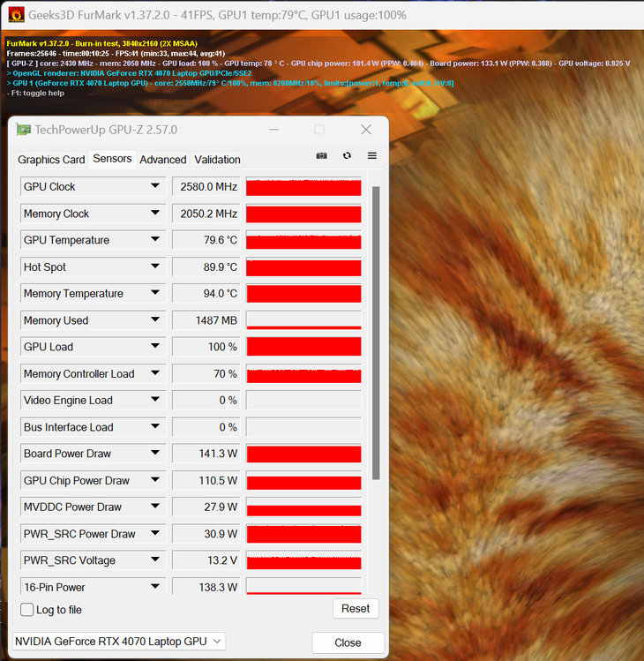Click the Board Power Draw graph
The image size is (644, 661).
(303, 454)
